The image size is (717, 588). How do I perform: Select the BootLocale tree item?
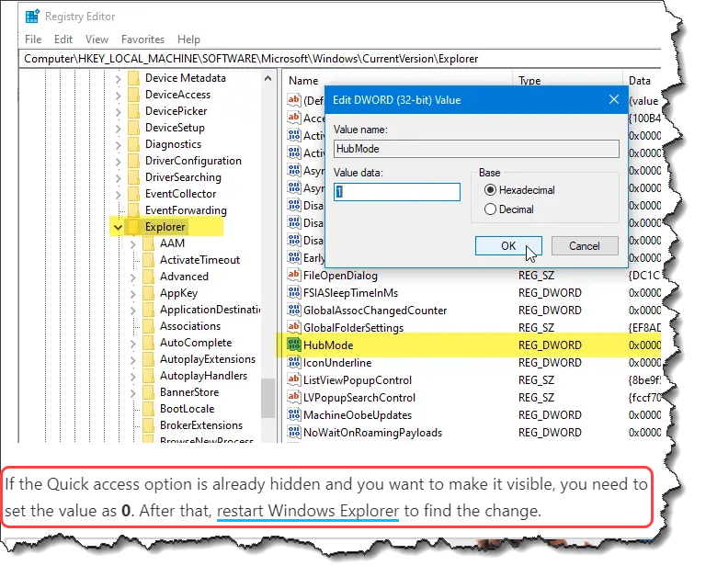click(x=187, y=409)
